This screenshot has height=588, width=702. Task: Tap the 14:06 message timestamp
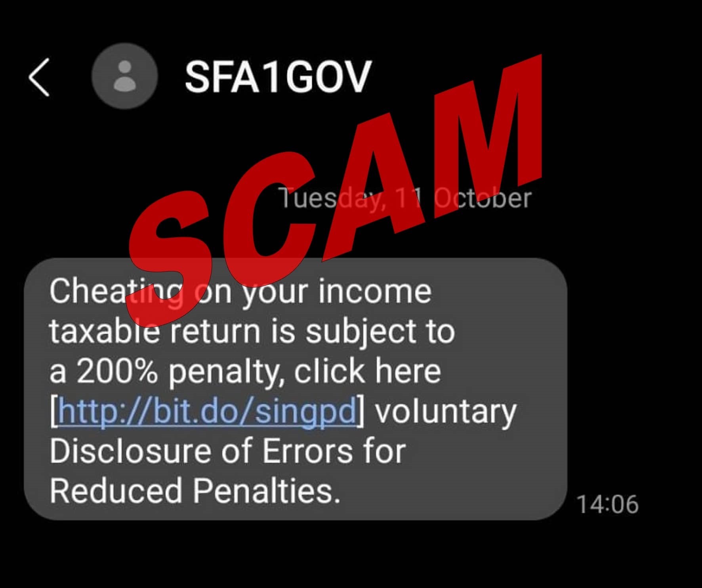coord(607,504)
